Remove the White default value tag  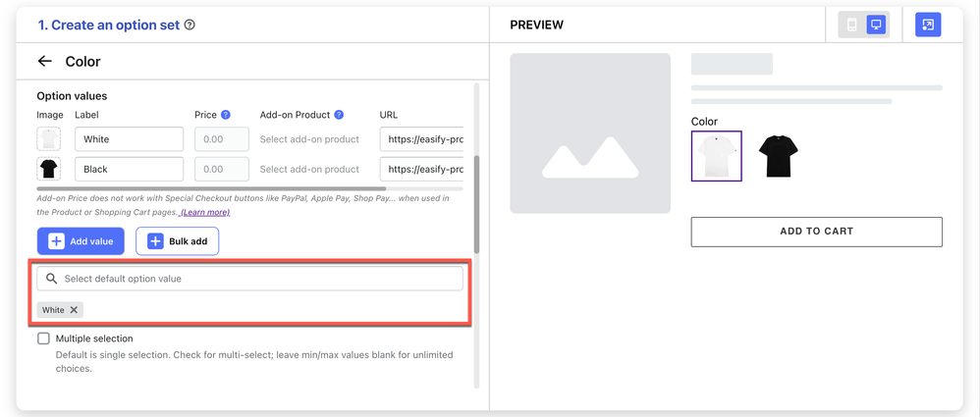click(x=74, y=310)
